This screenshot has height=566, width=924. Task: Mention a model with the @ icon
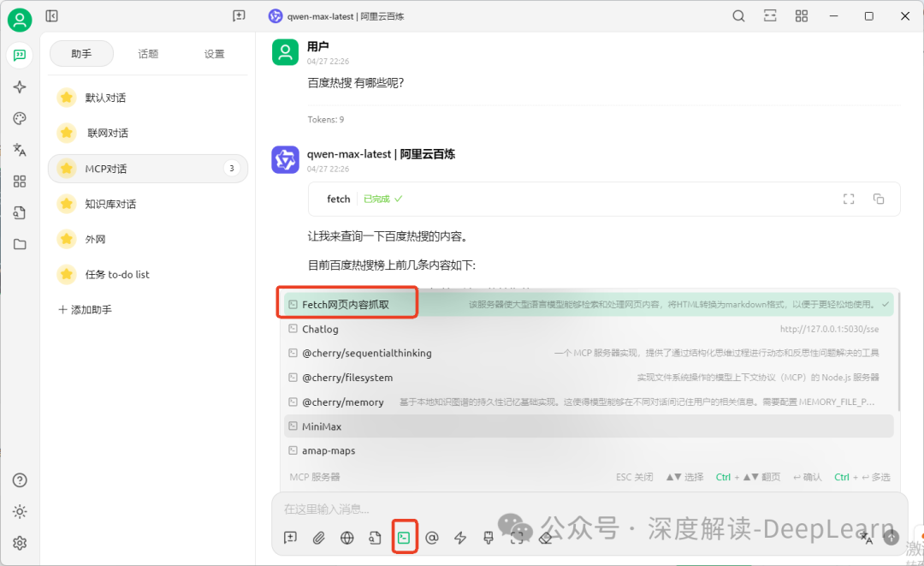point(432,537)
